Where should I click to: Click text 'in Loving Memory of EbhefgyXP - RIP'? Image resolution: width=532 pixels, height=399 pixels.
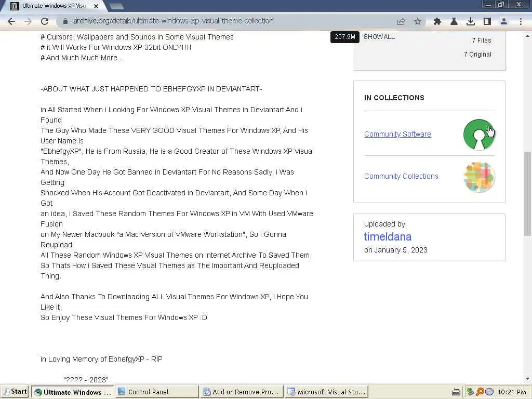101,359
